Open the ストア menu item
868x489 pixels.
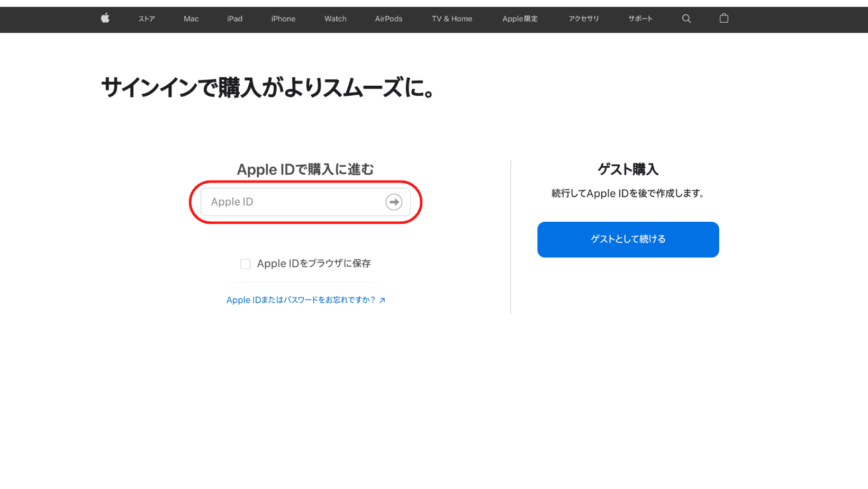pos(147,19)
